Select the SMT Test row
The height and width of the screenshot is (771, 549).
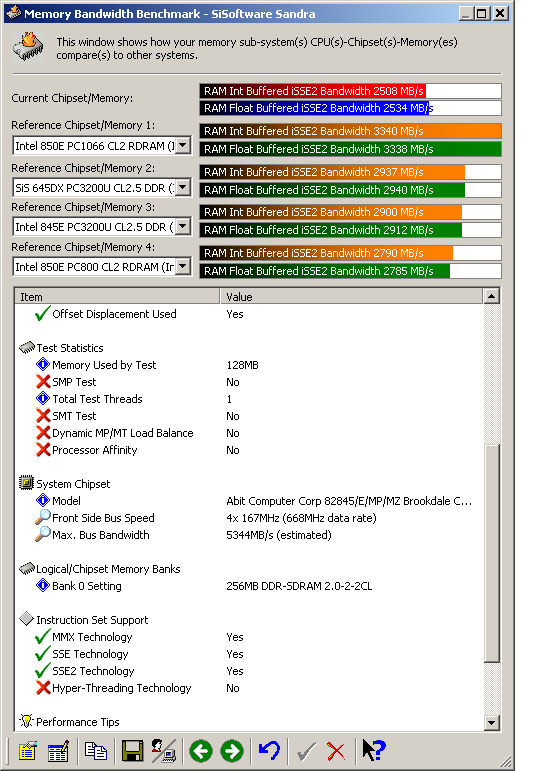click(x=249, y=416)
